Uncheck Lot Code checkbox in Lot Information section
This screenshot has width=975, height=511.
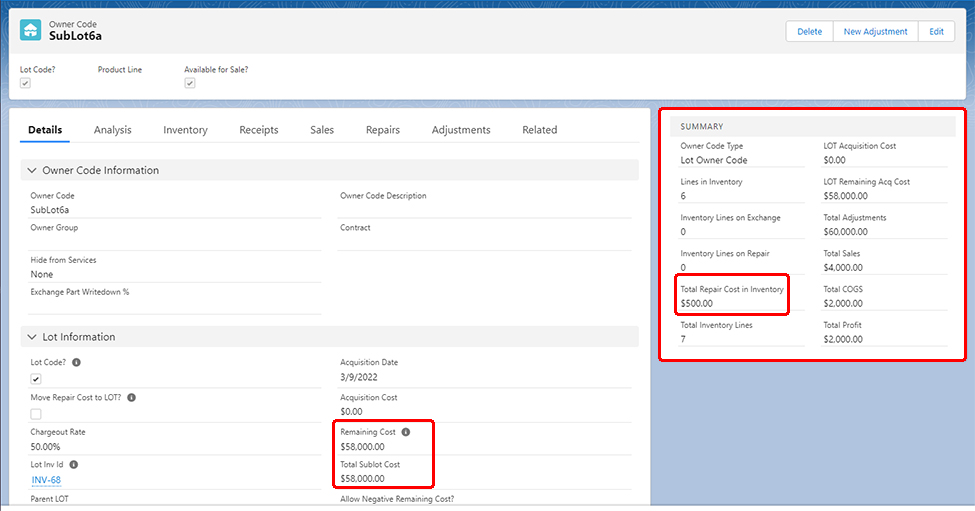tap(36, 379)
